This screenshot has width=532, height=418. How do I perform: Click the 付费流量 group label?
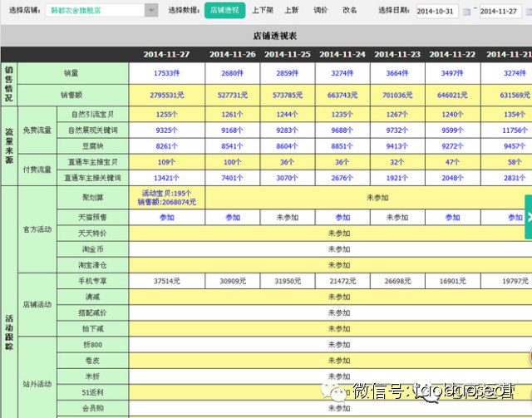pos(37,170)
